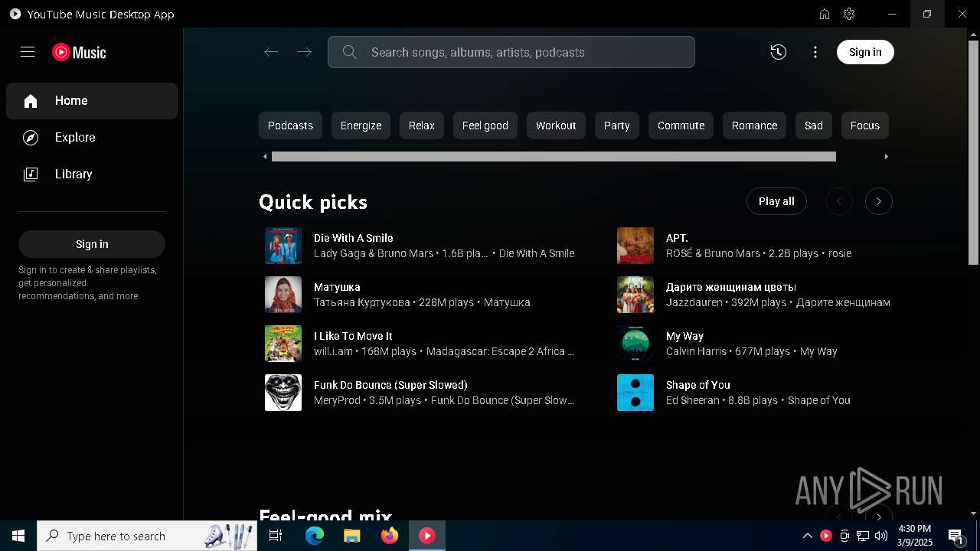Open volume control in the system tray
980x551 pixels.
[x=881, y=536]
